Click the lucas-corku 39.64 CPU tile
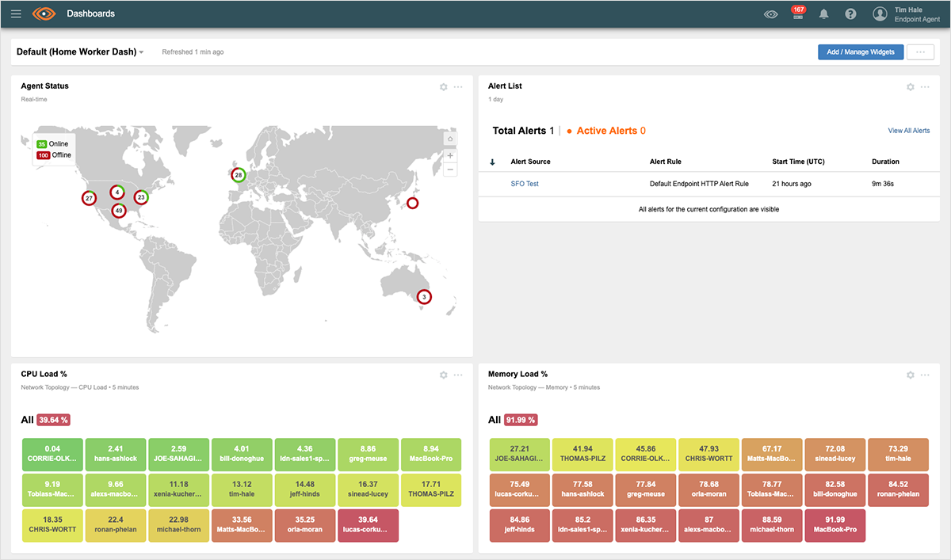This screenshot has width=951, height=560. tap(369, 525)
